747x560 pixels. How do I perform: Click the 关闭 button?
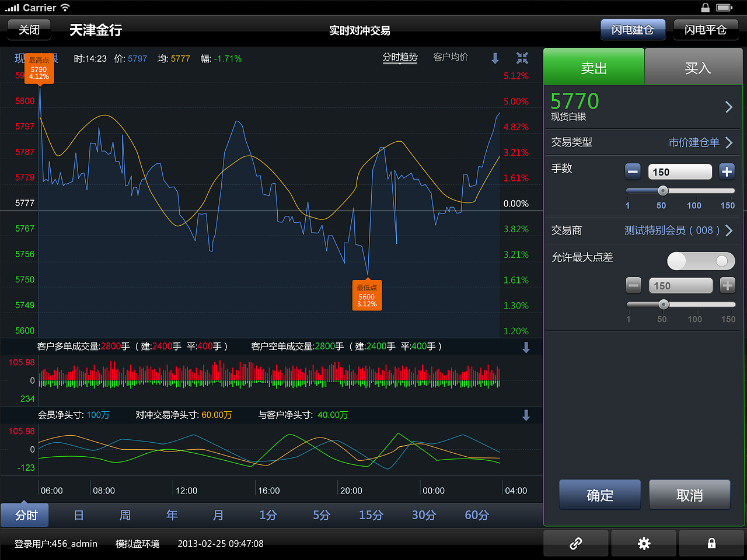coord(29,30)
